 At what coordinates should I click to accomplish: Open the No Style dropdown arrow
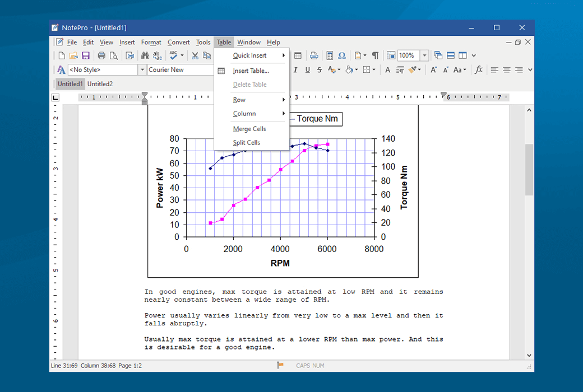pos(142,70)
